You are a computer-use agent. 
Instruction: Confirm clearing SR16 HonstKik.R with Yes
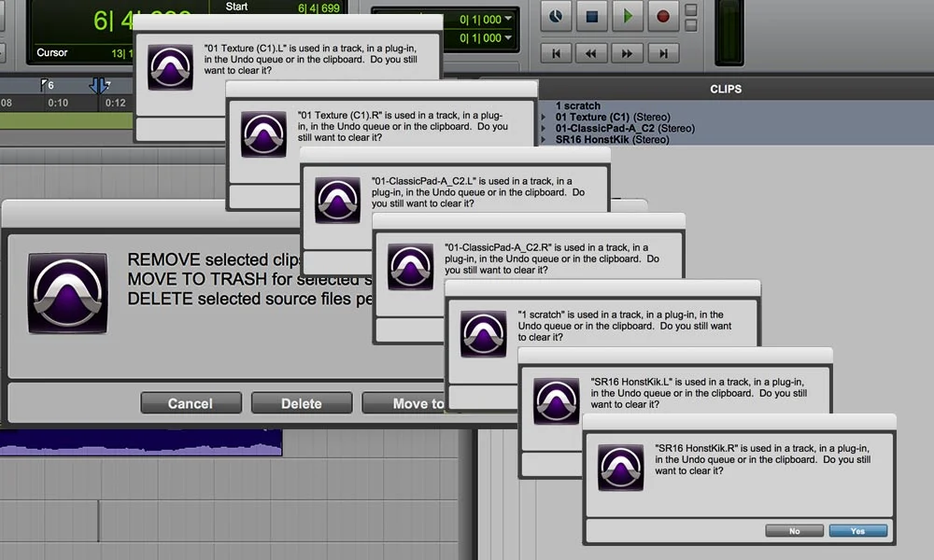coord(857,531)
